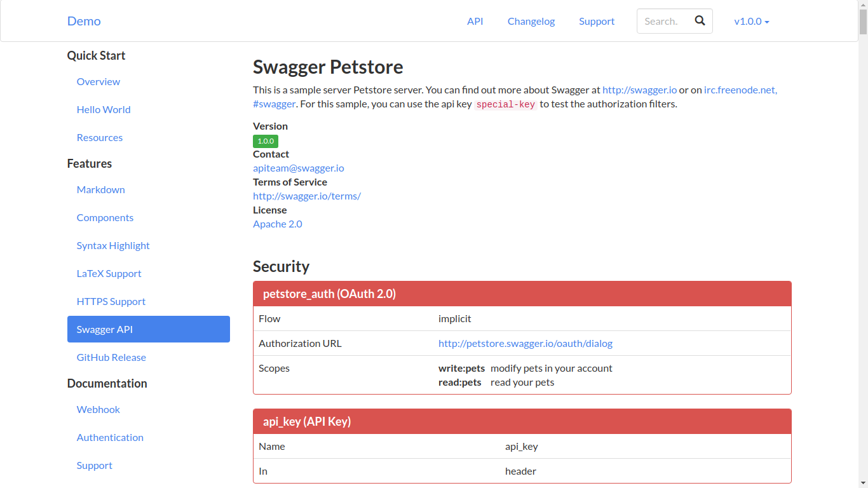Open the v1.0.0 version dropdown
868x488 pixels.
coord(751,21)
